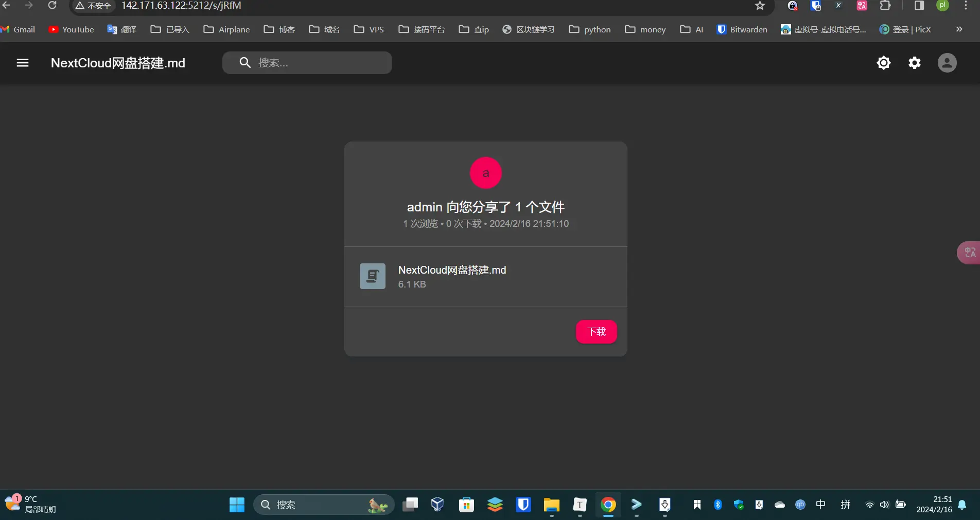The height and width of the screenshot is (520, 980).
Task: Click the header title NextCloud网盘搭建.md
Action: coord(118,63)
